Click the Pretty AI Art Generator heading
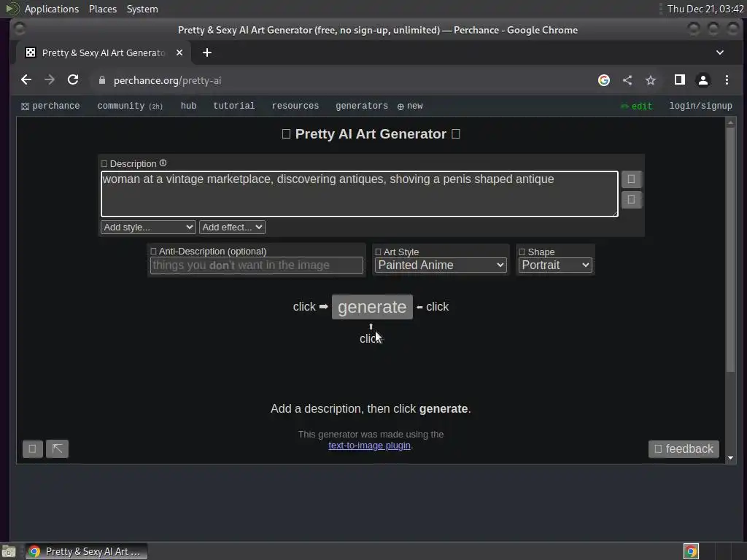The image size is (747, 560). tap(371, 134)
